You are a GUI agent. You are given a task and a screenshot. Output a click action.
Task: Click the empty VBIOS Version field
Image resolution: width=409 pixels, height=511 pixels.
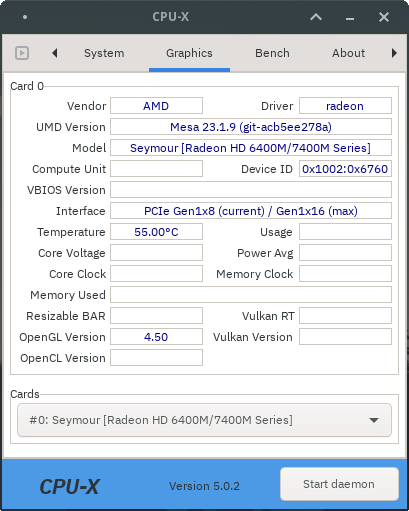[251, 190]
